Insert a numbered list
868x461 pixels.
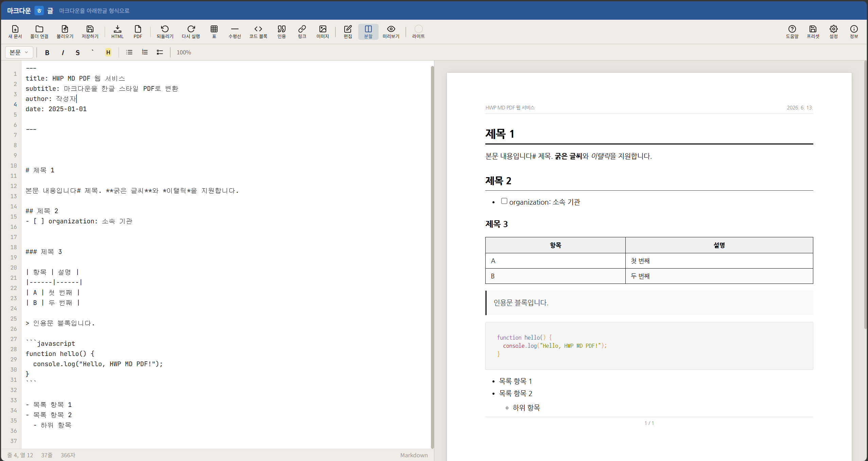[145, 52]
